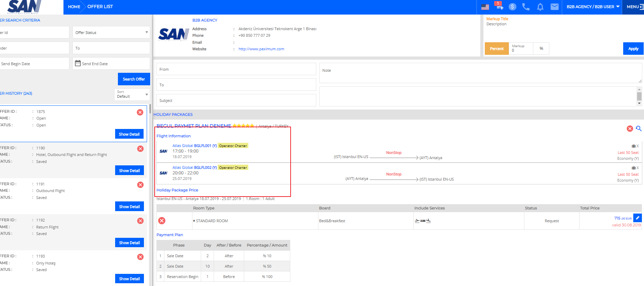
Task: Open the Sort Default dropdown
Action: [x=132, y=95]
